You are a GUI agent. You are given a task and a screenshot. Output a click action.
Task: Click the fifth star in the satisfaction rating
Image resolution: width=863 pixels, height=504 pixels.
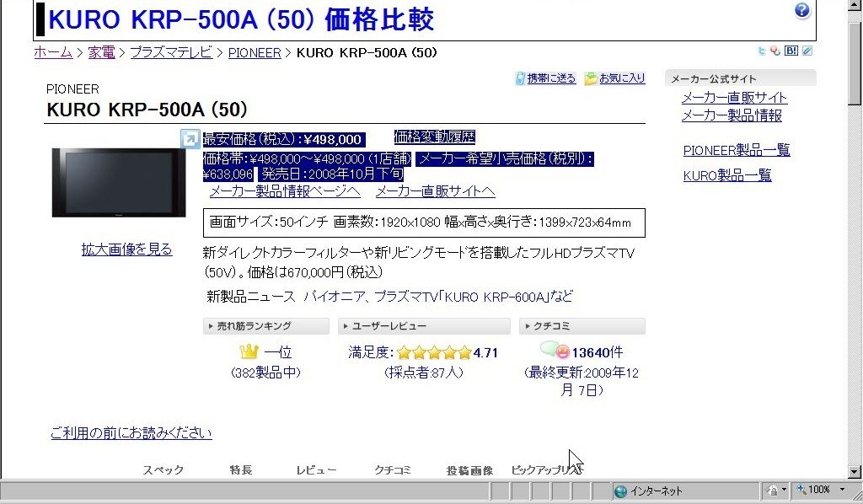pyautogui.click(x=466, y=351)
